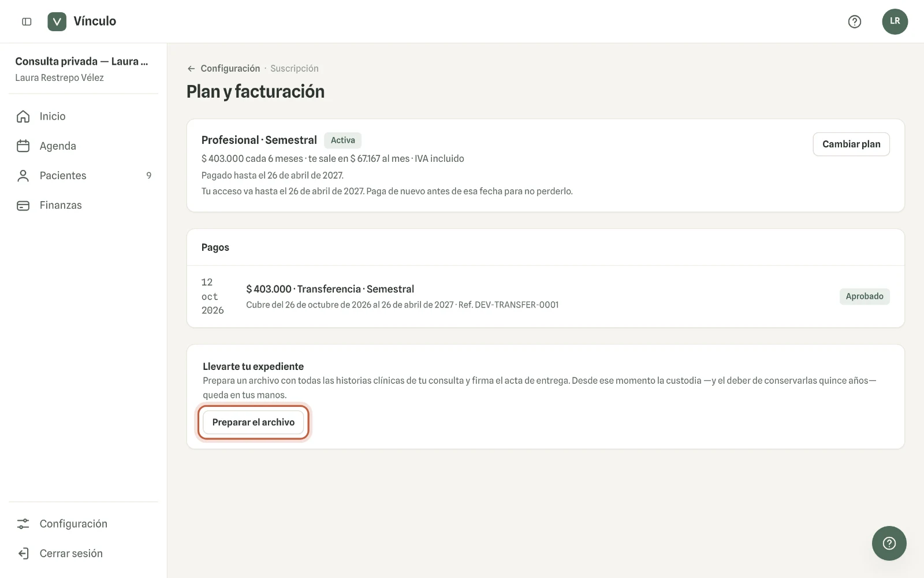
Task: Click the Pacientes person icon
Action: [x=23, y=176]
